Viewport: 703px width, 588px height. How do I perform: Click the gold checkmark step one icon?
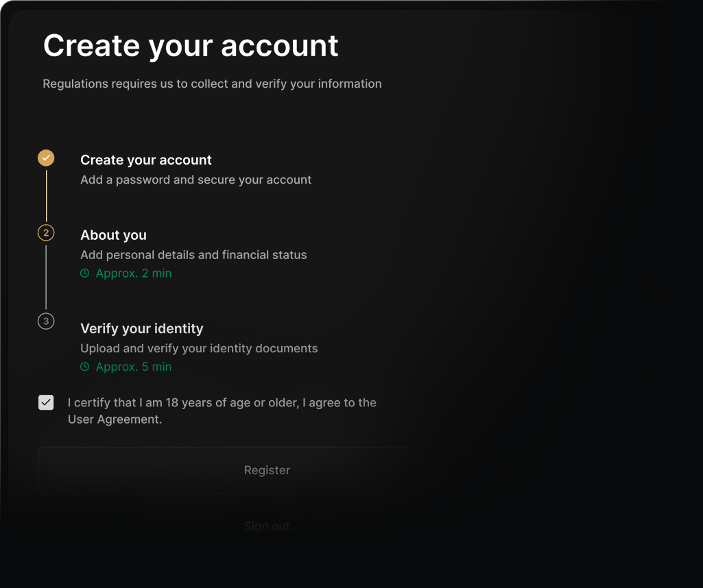pyautogui.click(x=46, y=158)
